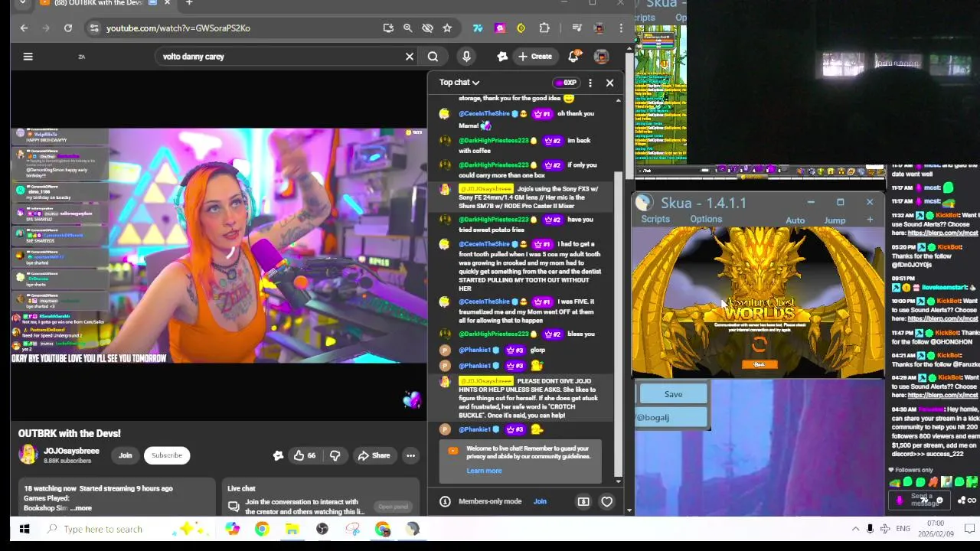The width and height of the screenshot is (980, 551).
Task: Clear the search box text with the X
Action: tap(410, 56)
